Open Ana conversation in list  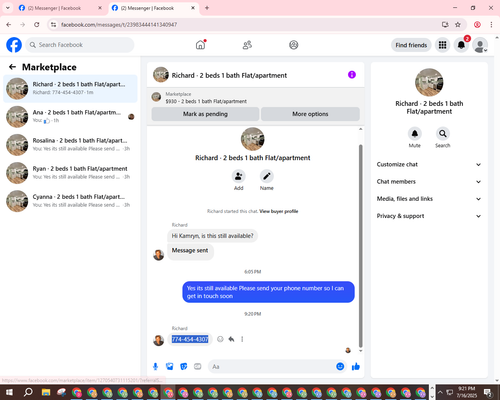coord(70,117)
